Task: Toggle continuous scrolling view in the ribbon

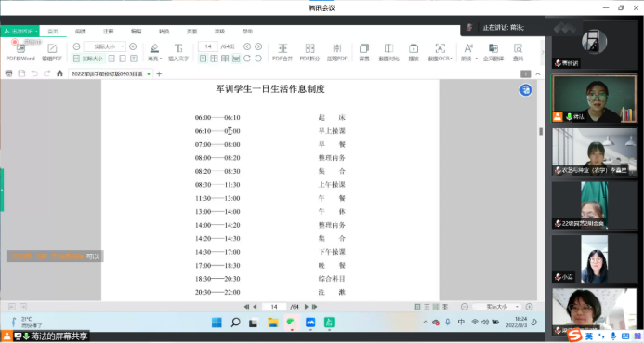Action: click(x=236, y=59)
